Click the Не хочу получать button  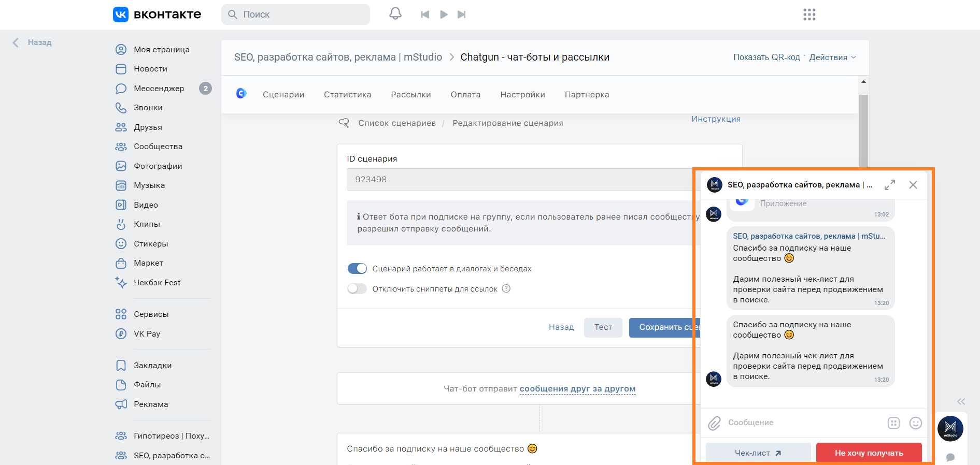pos(869,453)
